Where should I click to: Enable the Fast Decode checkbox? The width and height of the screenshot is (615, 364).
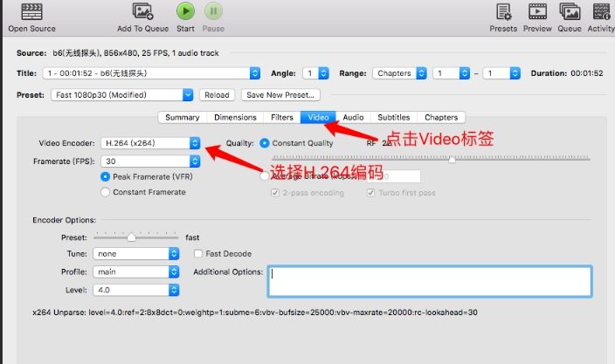point(198,253)
